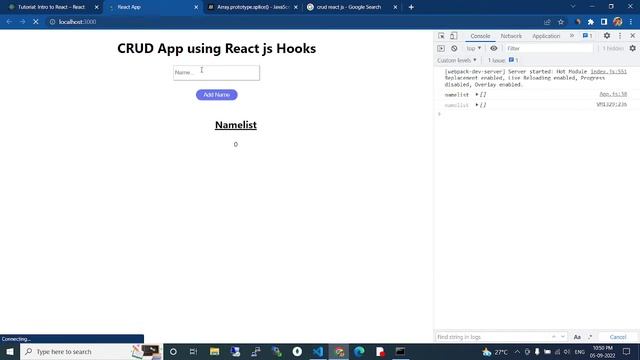Clear the console icon

[x=454, y=48]
